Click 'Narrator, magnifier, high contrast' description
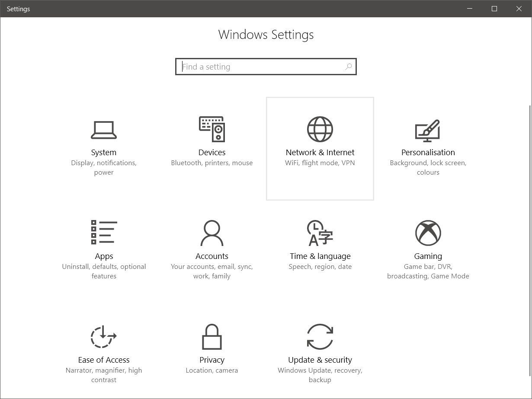This screenshot has width=532, height=399. point(104,375)
